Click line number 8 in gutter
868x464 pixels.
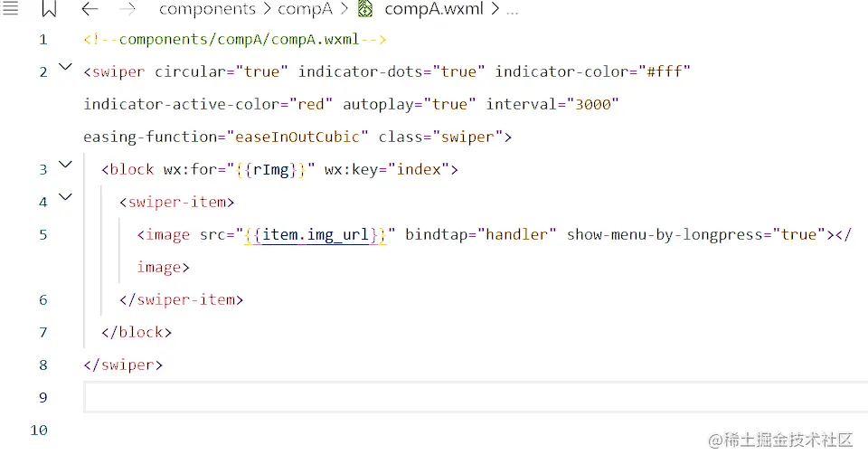43,365
